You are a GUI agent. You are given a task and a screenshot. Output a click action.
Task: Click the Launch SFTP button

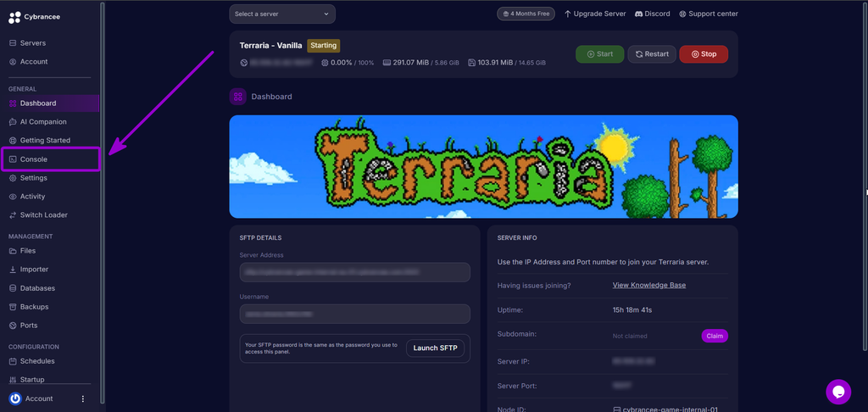[435, 348]
